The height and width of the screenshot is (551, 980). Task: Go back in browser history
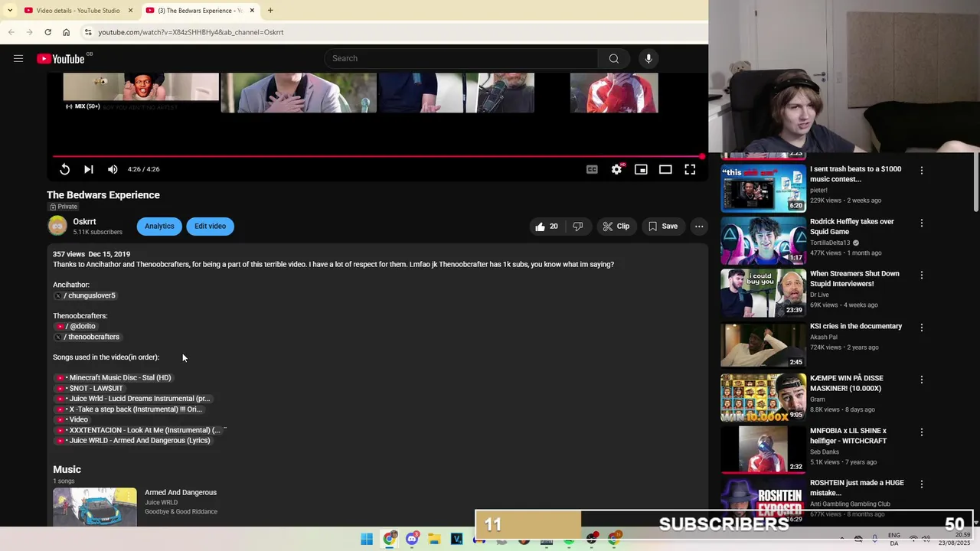(x=11, y=32)
